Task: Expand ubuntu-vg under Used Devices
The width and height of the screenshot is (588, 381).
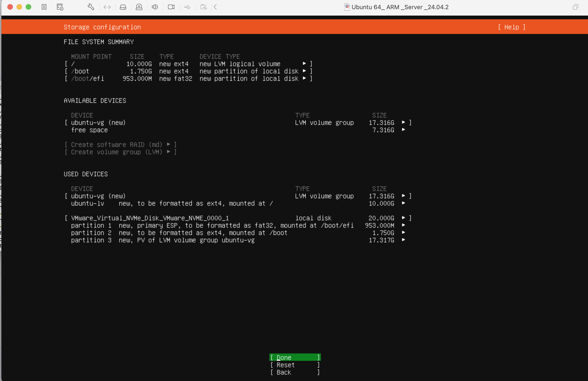Action: [x=238, y=196]
